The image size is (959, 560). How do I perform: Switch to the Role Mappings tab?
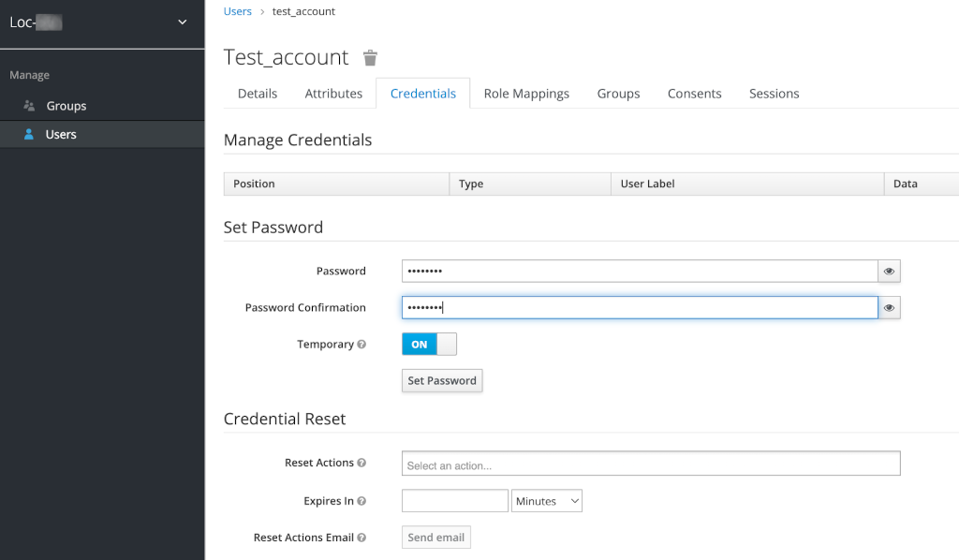526,94
